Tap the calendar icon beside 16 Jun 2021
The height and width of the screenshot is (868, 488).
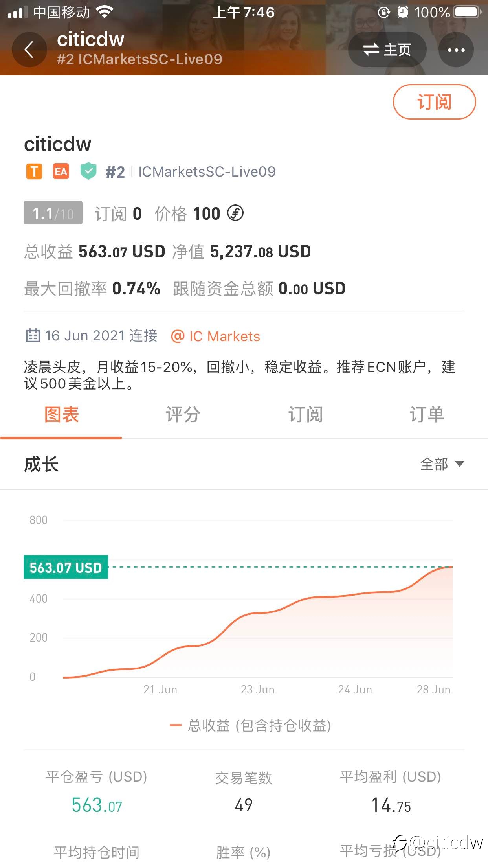[33, 336]
